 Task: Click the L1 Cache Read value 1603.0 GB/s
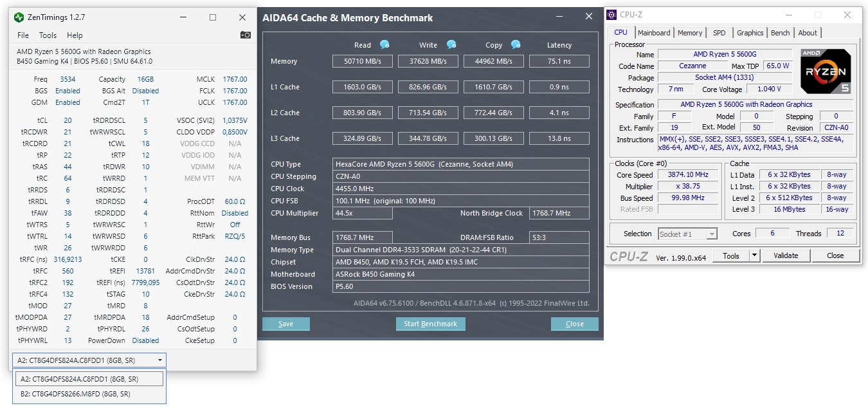[x=363, y=87]
